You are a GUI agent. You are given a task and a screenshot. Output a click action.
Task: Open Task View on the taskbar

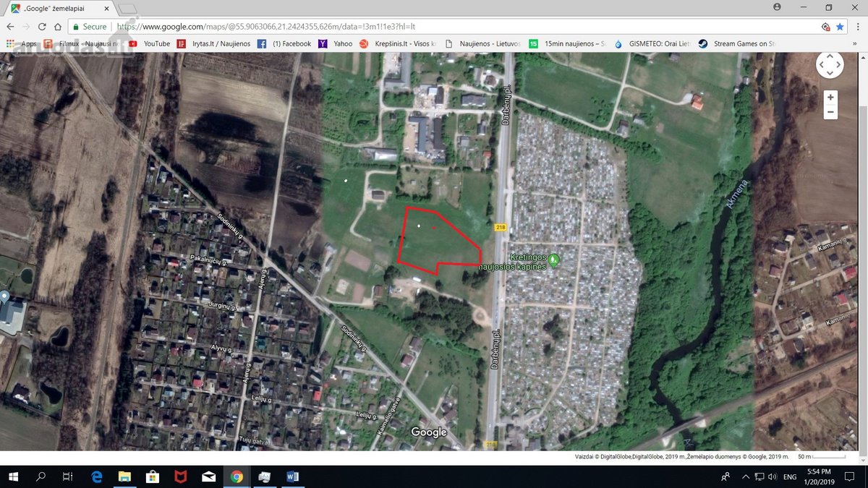click(x=68, y=476)
